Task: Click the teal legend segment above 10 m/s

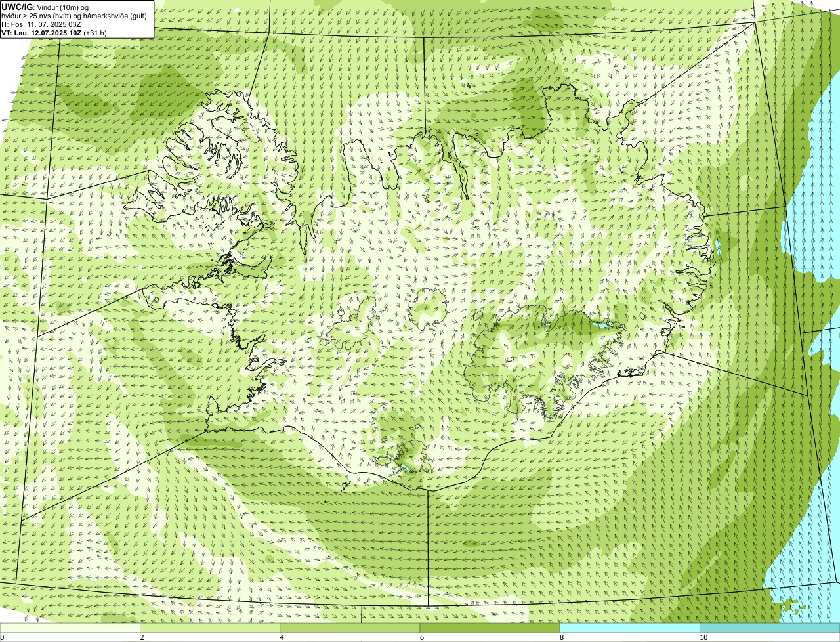Action: (770, 628)
